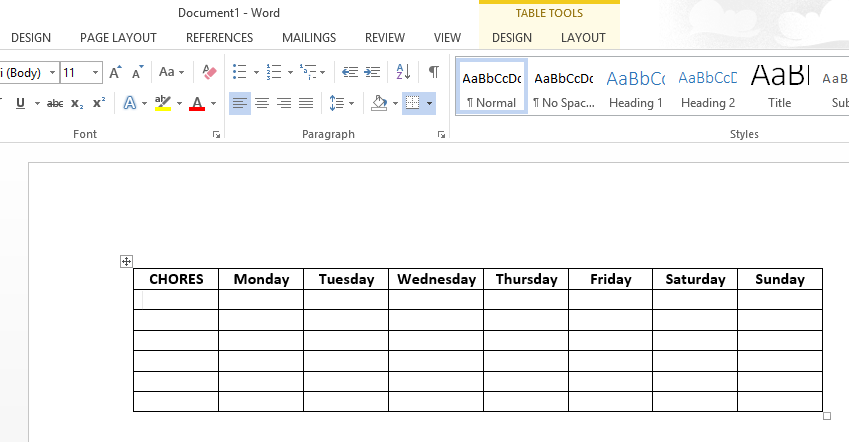This screenshot has width=849, height=442.
Task: Toggle superscript formatting
Action: pyautogui.click(x=99, y=103)
